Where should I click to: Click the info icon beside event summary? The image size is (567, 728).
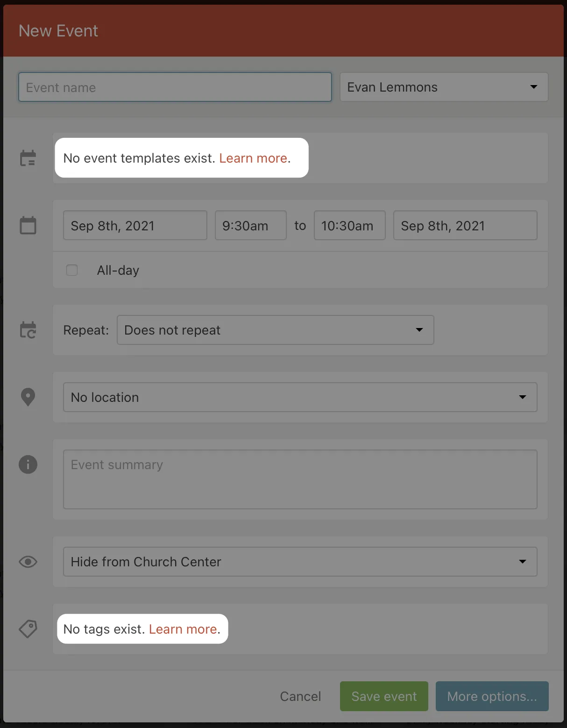pyautogui.click(x=28, y=464)
